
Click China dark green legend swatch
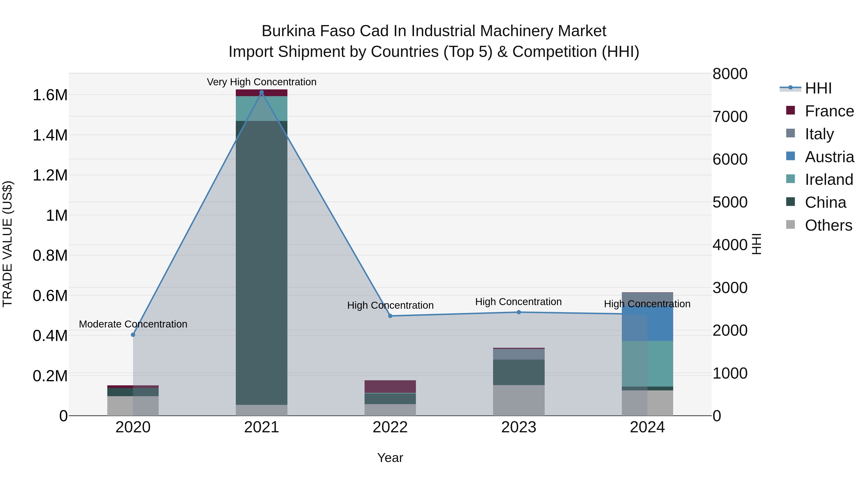791,202
